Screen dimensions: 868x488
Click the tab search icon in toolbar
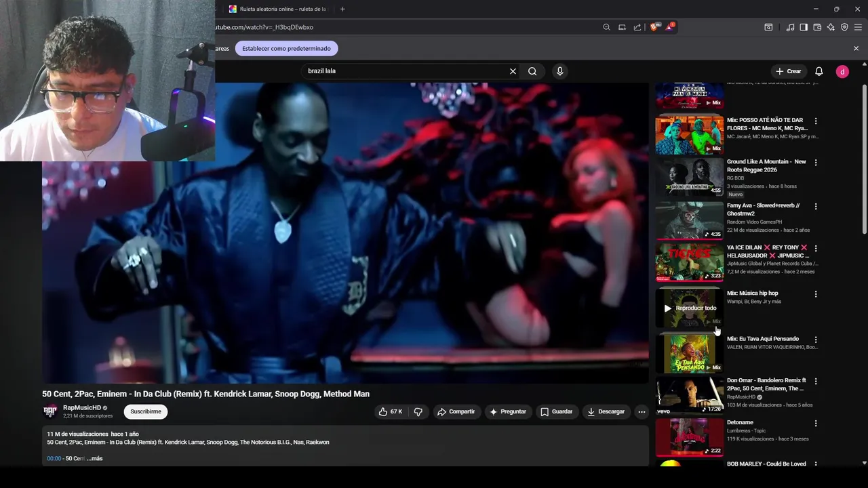(768, 27)
